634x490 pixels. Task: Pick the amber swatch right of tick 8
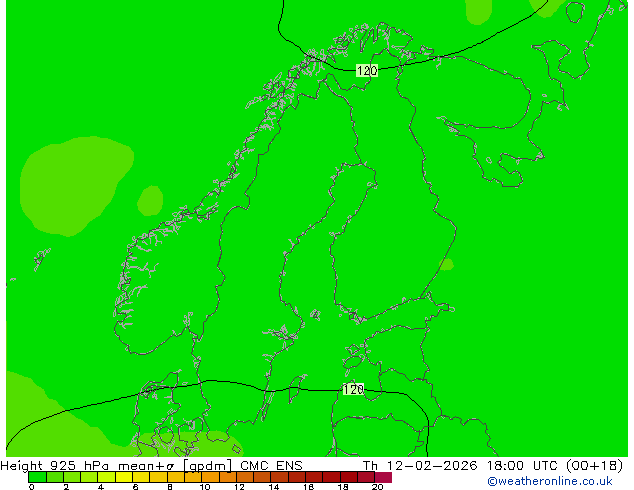tap(175, 477)
